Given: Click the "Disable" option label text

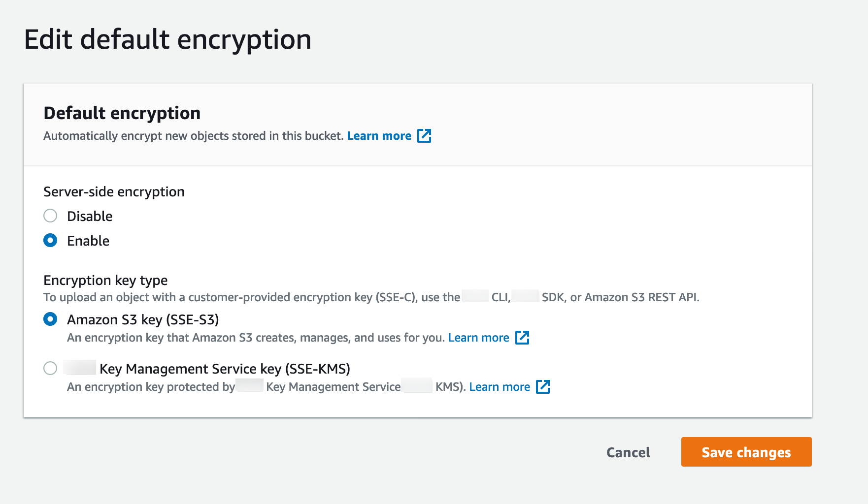Looking at the screenshot, I should [90, 216].
